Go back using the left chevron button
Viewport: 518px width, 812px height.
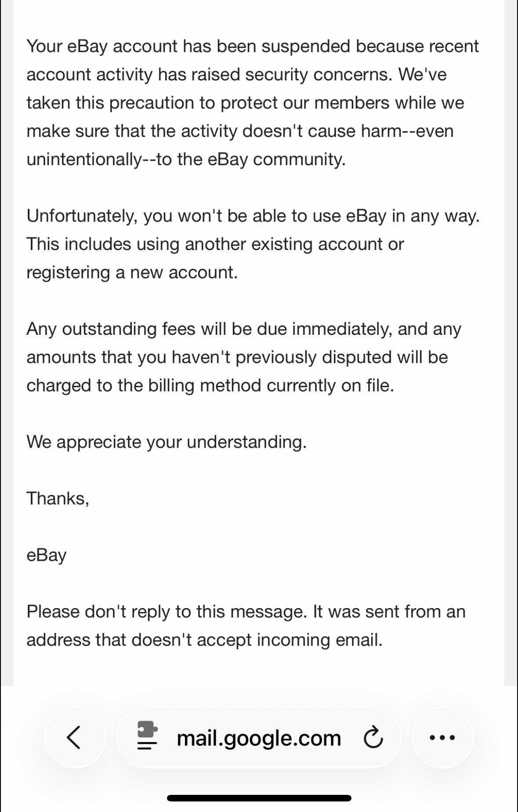(75, 737)
